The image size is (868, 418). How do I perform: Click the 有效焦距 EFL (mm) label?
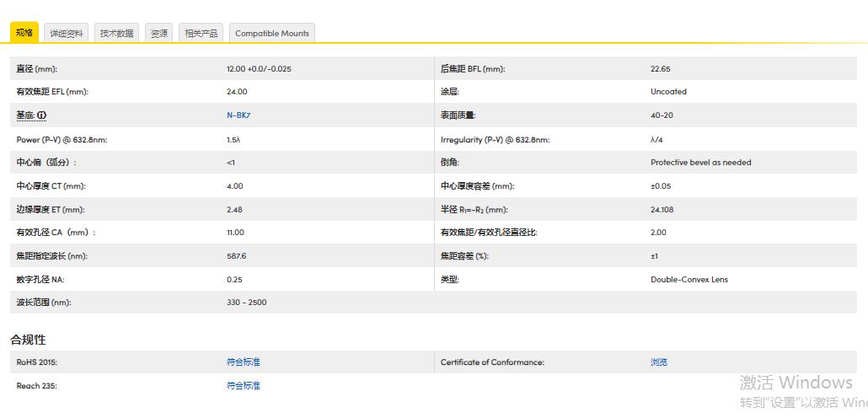pyautogui.click(x=52, y=92)
